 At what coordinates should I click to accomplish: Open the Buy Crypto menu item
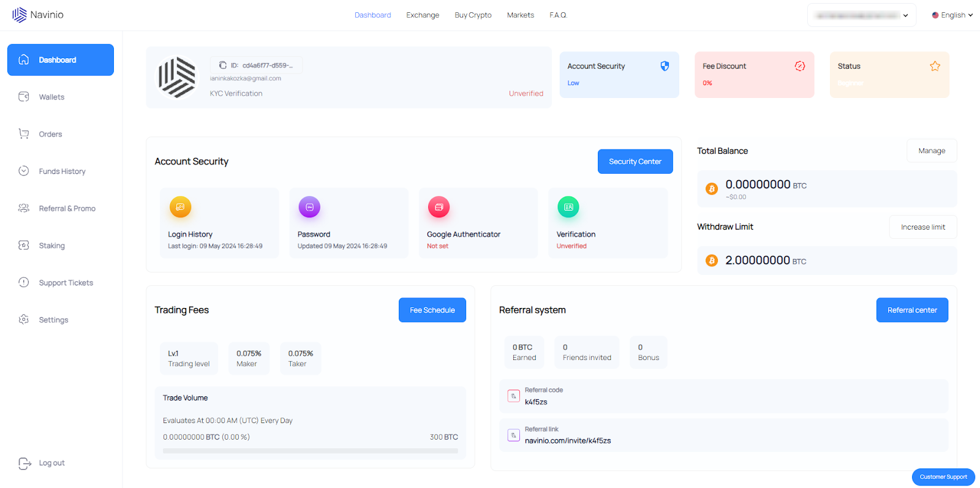(x=473, y=15)
